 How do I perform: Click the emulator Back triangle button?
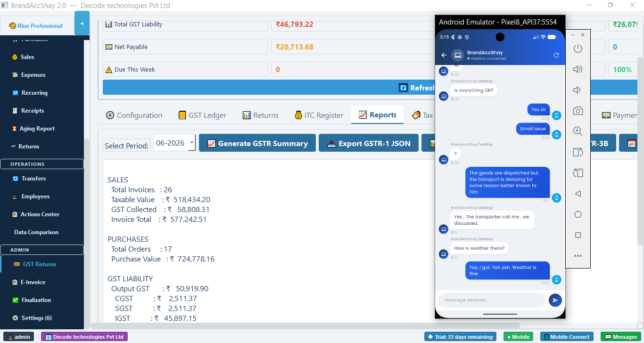click(578, 194)
